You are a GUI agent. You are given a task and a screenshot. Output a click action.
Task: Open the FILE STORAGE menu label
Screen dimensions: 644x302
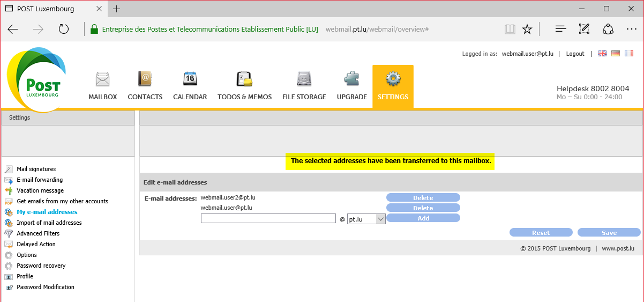[x=304, y=97]
